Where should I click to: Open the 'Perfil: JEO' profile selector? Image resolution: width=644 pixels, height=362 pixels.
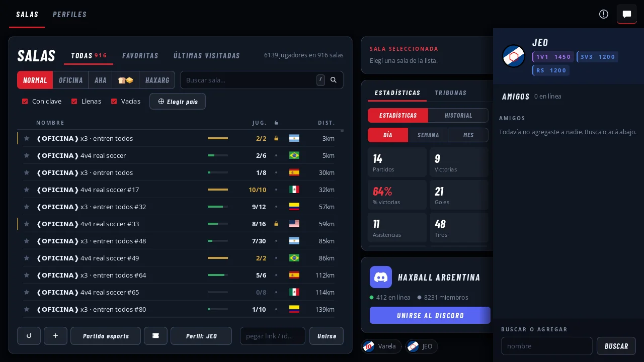[x=201, y=336]
